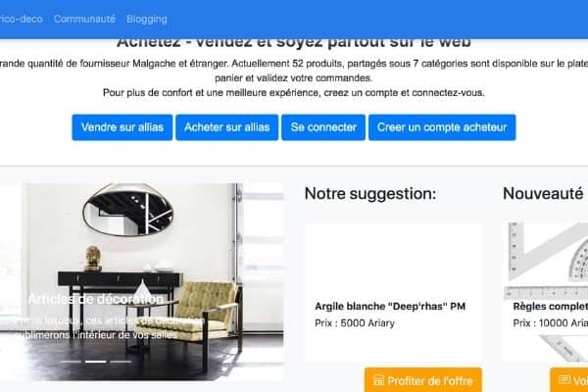Image resolution: width=588 pixels, height=392 pixels.
Task: Click the Profiter de l'offre button
Action: pyautogui.click(x=423, y=380)
